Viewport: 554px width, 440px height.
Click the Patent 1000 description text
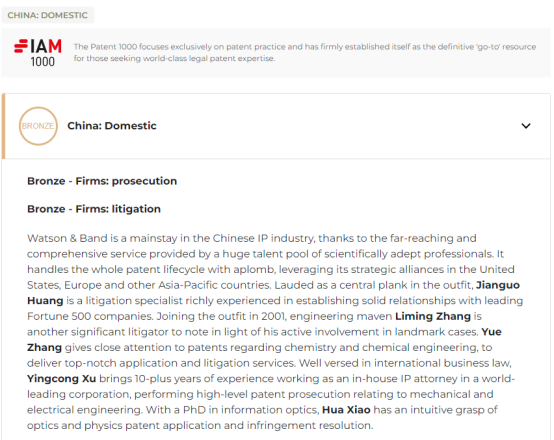[305, 52]
